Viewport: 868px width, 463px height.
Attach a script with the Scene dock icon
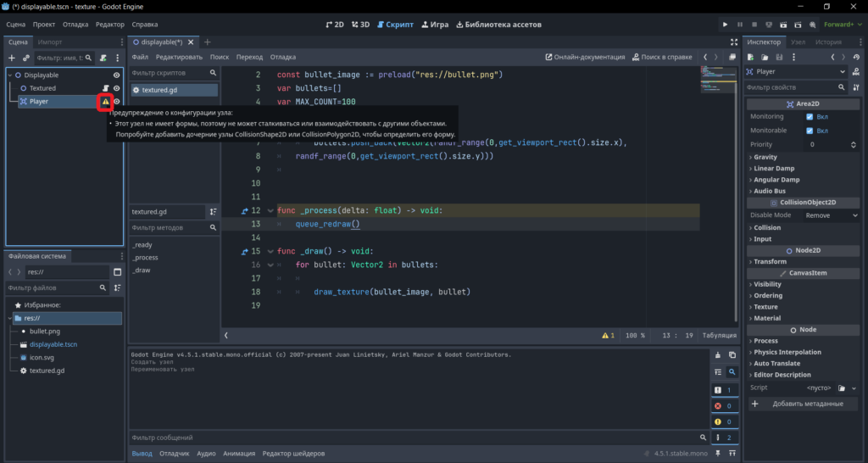[103, 58]
